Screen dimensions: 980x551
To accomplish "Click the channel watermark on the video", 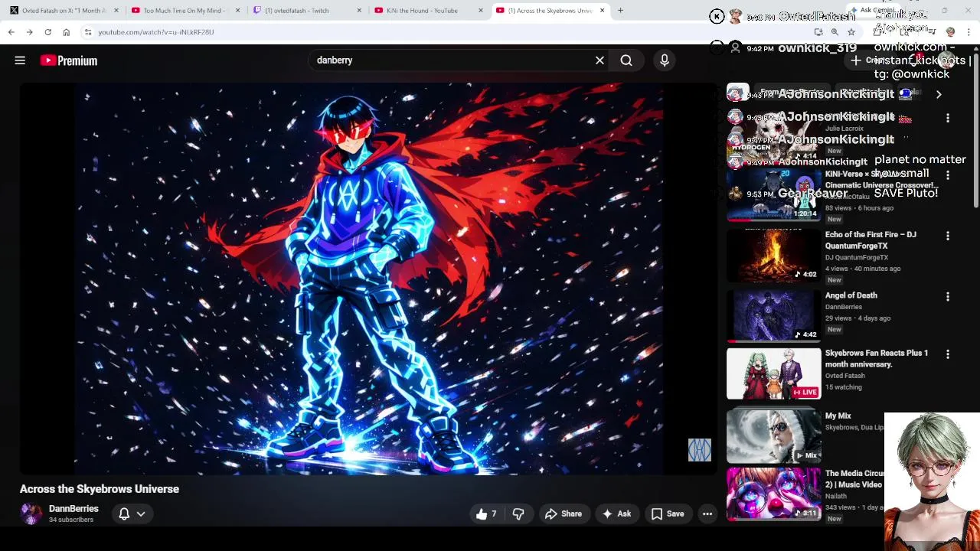I will point(700,450).
